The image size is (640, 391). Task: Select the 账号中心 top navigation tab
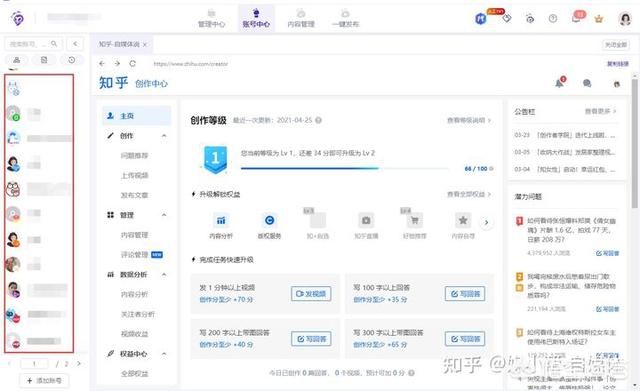coord(256,19)
